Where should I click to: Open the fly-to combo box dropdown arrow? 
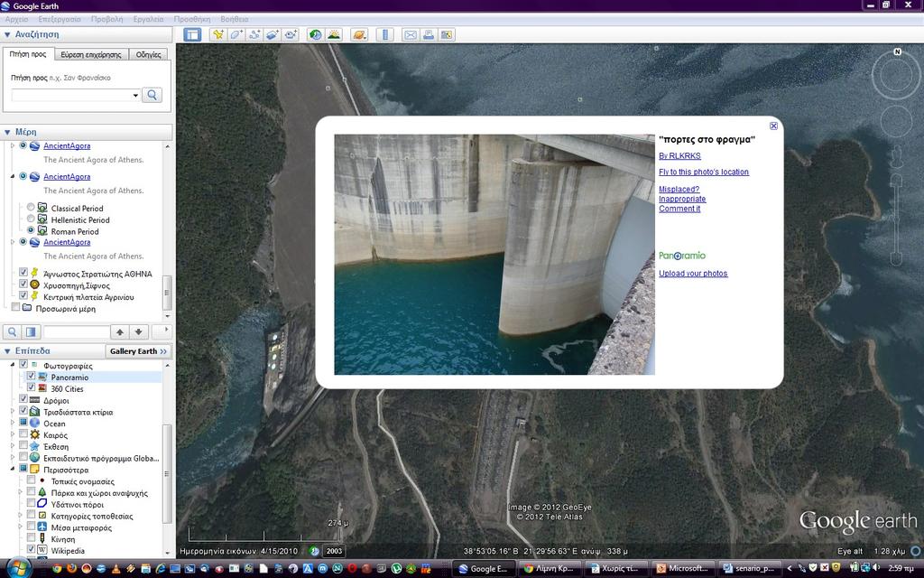(135, 96)
